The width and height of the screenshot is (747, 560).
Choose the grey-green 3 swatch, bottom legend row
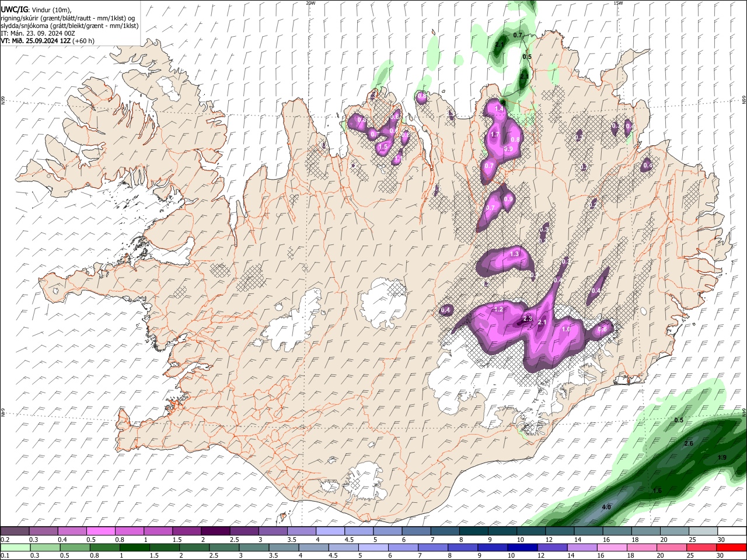tap(254, 547)
